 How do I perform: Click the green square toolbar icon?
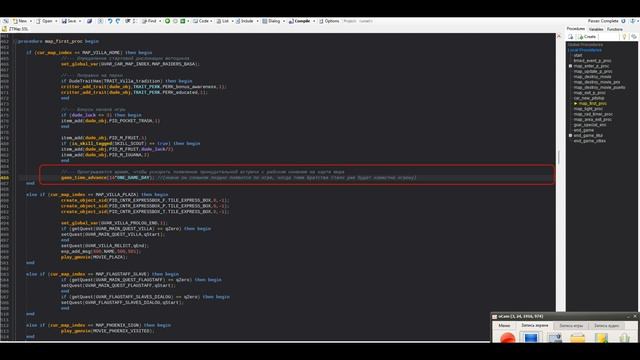(183, 21)
